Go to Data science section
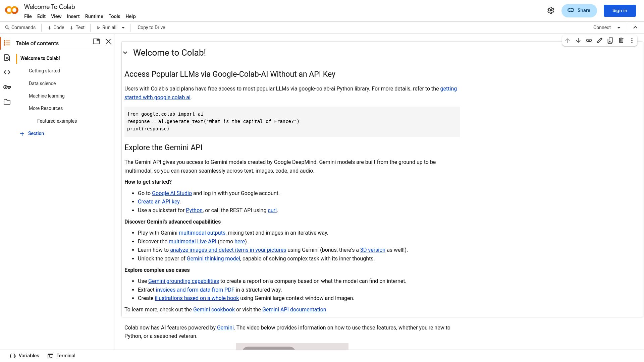 [x=42, y=83]
